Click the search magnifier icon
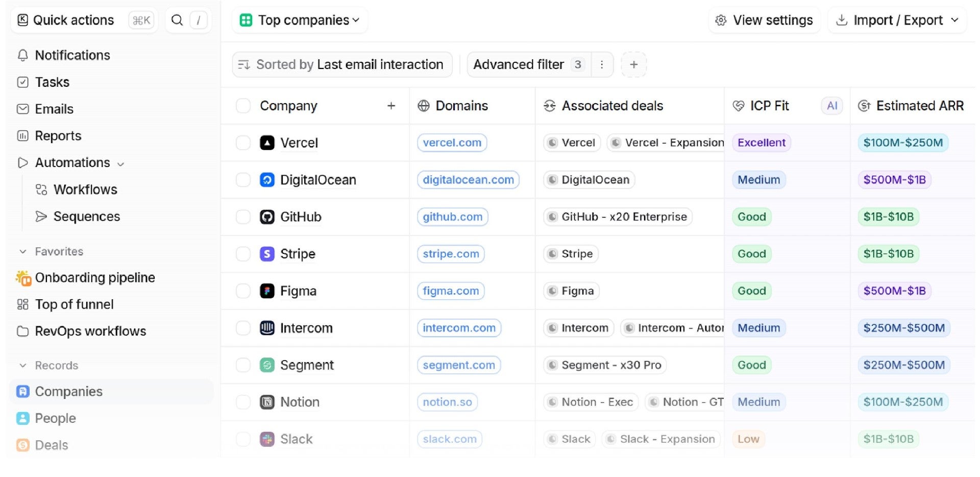 (x=177, y=20)
